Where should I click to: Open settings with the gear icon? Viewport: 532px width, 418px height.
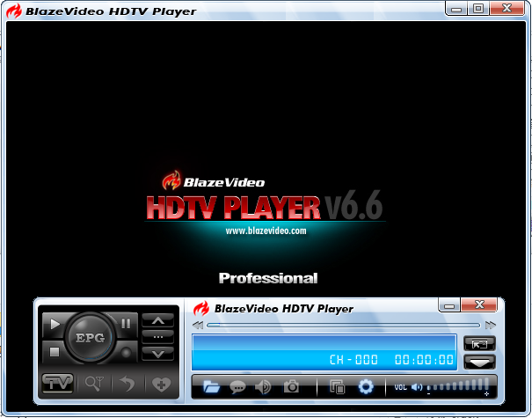coord(366,386)
